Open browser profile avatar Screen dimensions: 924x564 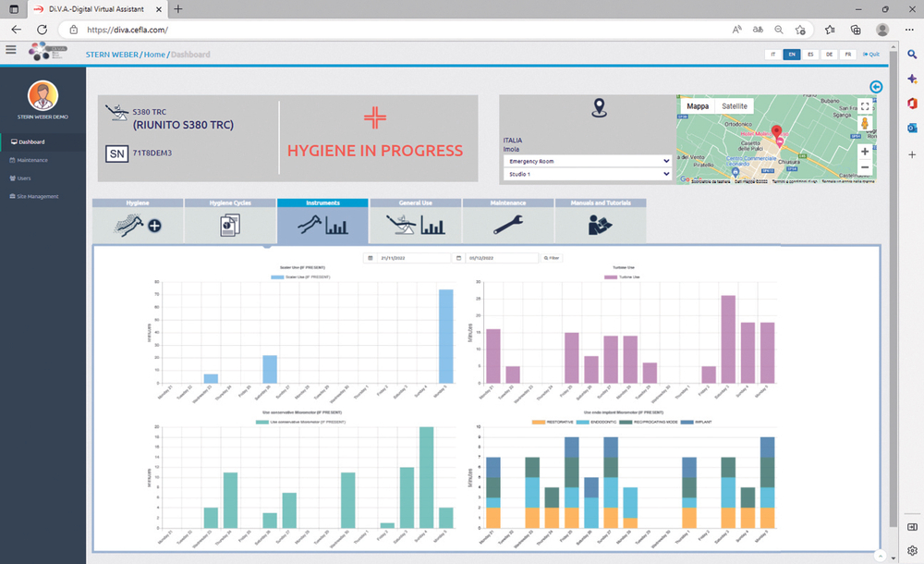882,30
